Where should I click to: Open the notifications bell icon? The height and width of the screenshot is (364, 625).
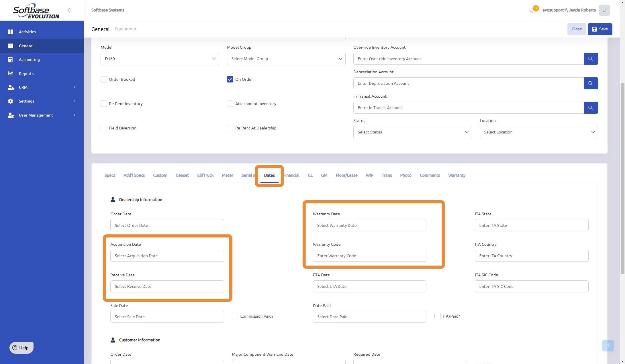click(x=532, y=10)
